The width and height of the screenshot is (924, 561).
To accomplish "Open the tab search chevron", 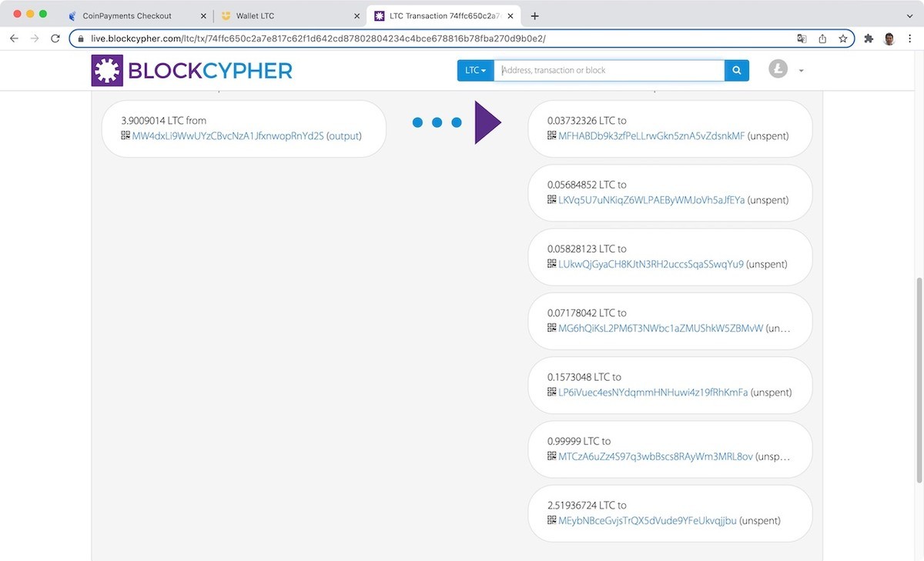I will [909, 15].
